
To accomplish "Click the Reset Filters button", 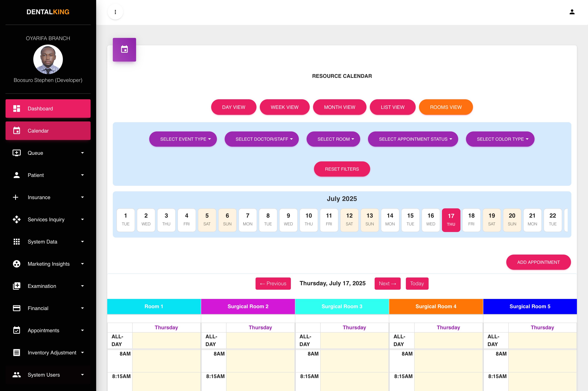I will [342, 169].
